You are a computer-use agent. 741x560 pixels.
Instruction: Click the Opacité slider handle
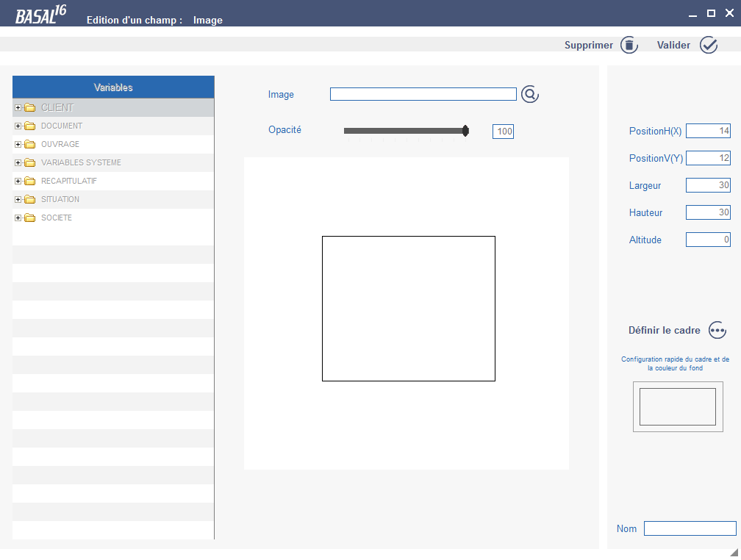(x=465, y=131)
